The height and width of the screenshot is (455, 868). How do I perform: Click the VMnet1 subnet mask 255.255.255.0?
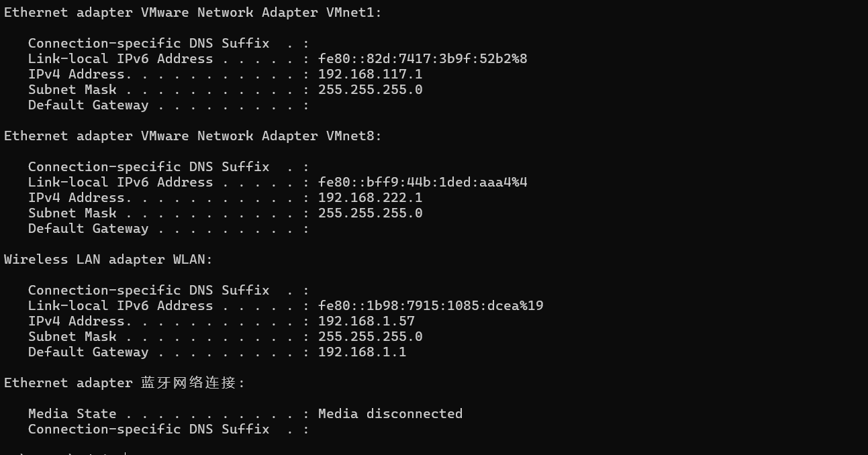coord(370,89)
